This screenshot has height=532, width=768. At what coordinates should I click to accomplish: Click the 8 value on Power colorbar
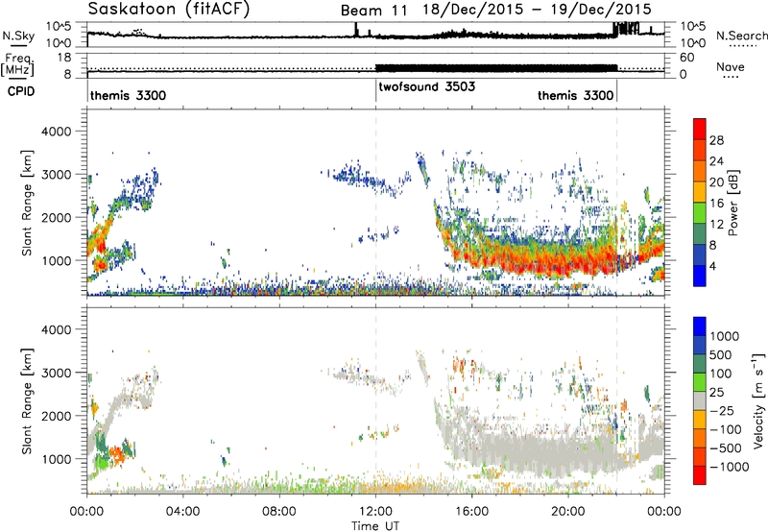coord(713,246)
